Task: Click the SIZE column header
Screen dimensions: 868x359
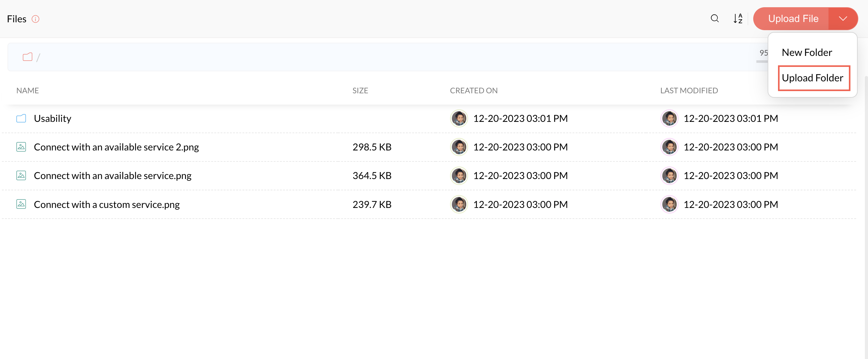Action: coord(360,90)
